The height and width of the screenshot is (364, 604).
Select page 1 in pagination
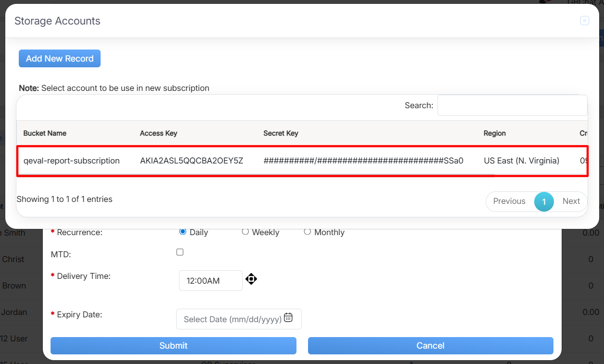pyautogui.click(x=544, y=201)
